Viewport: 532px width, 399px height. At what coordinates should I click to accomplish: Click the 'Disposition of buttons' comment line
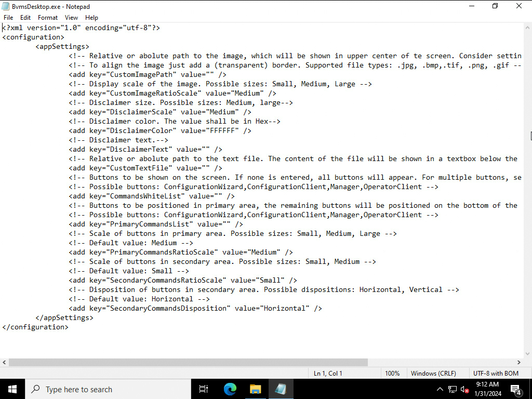coord(264,289)
